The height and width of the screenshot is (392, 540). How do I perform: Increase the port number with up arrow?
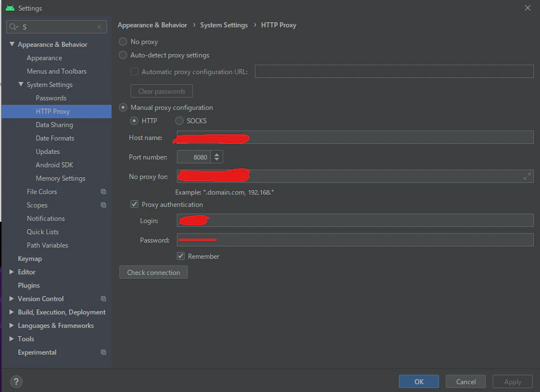click(x=216, y=154)
